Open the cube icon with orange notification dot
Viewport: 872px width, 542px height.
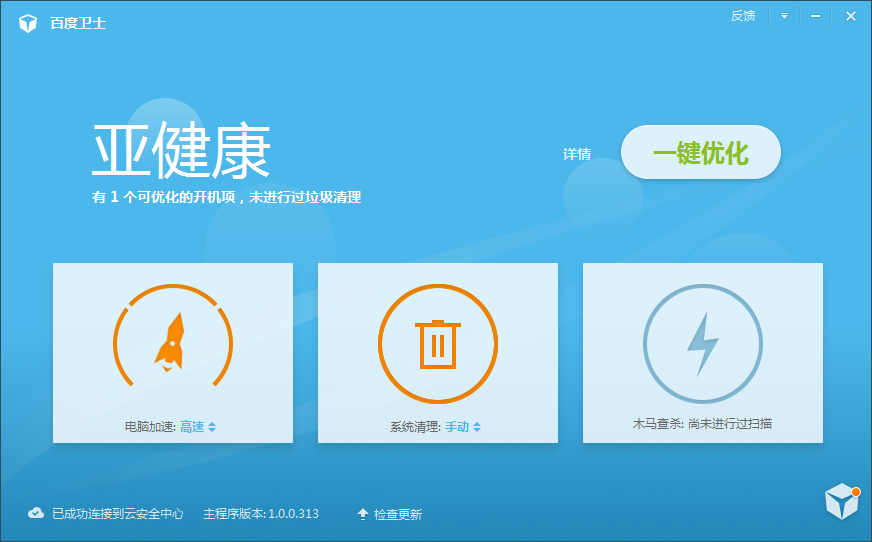[843, 501]
